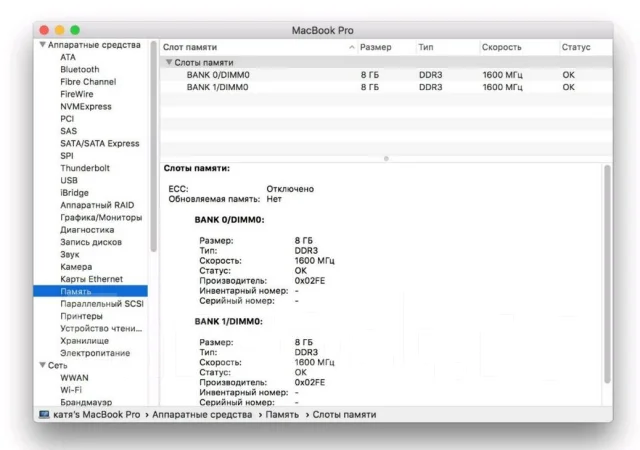This screenshot has height=450, width=640.
Task: Select Карты Ethernet item
Action: click(x=91, y=279)
